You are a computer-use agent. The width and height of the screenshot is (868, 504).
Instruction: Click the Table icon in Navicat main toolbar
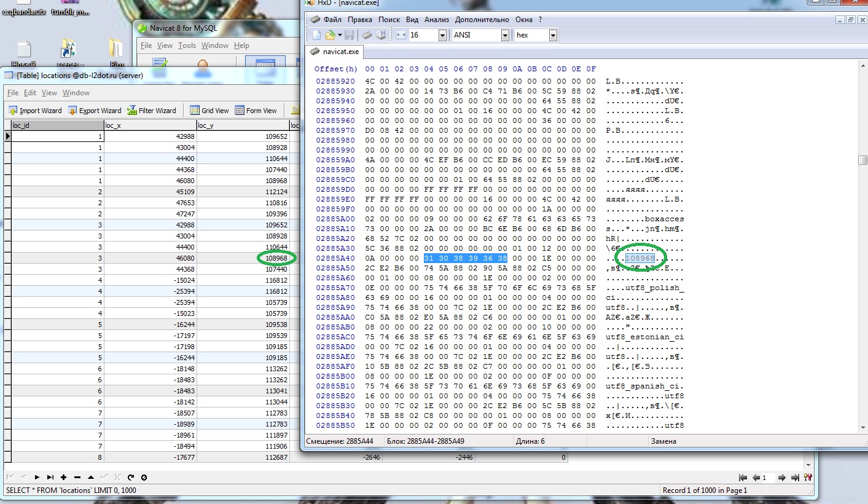(265, 68)
